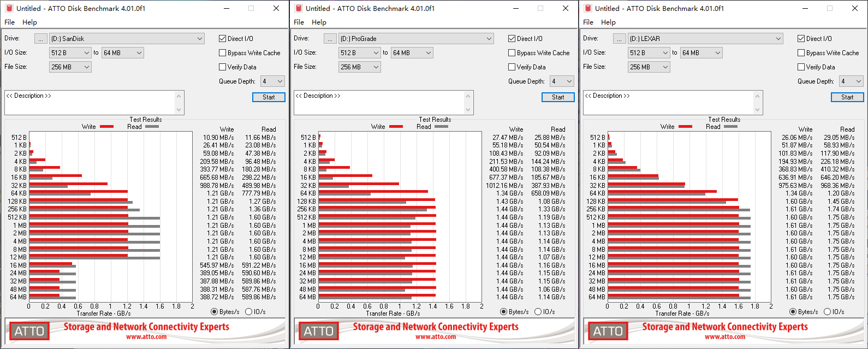Screen dimensions: 868x349
Task: Open Help menu in LEXAR window
Action: (608, 22)
